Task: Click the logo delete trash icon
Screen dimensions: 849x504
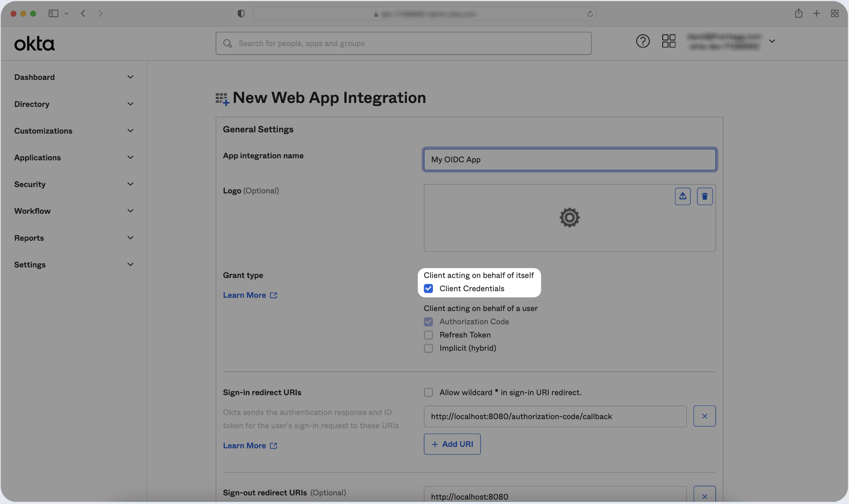Action: (704, 196)
